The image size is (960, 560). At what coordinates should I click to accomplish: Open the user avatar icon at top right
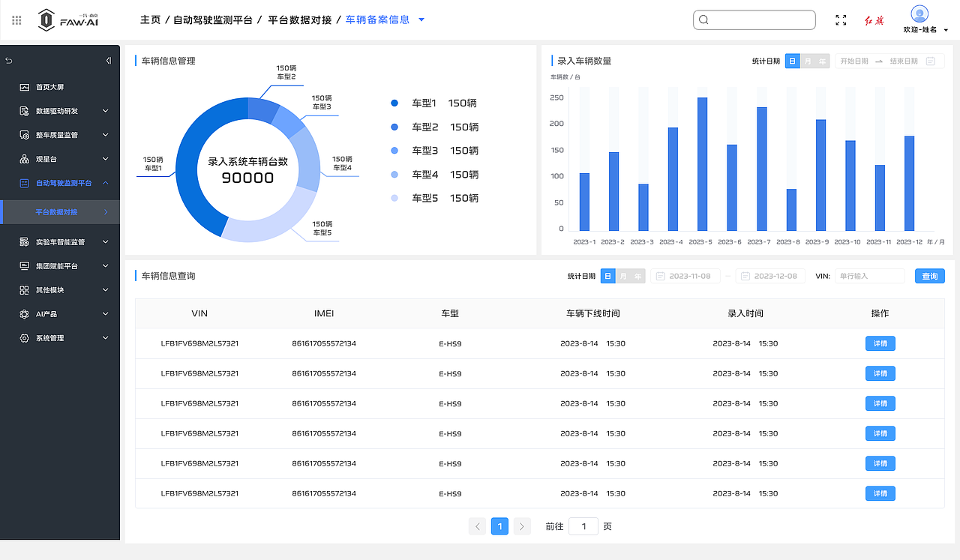click(920, 14)
